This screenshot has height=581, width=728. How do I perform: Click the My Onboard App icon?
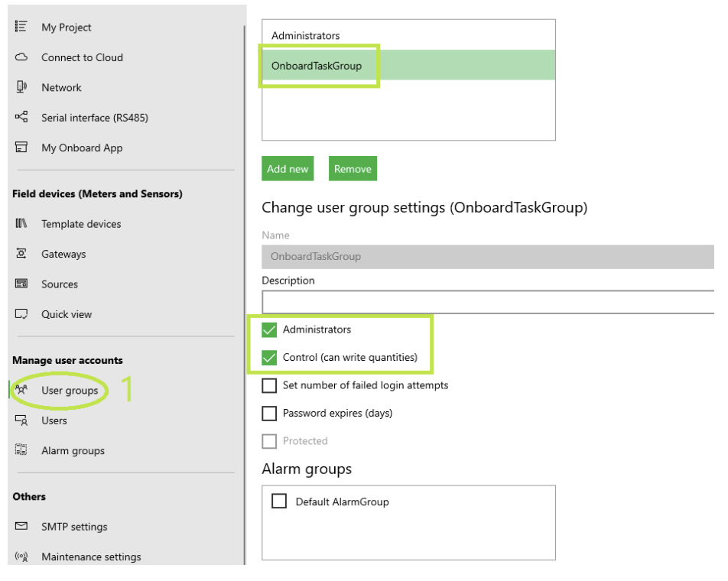(x=21, y=147)
